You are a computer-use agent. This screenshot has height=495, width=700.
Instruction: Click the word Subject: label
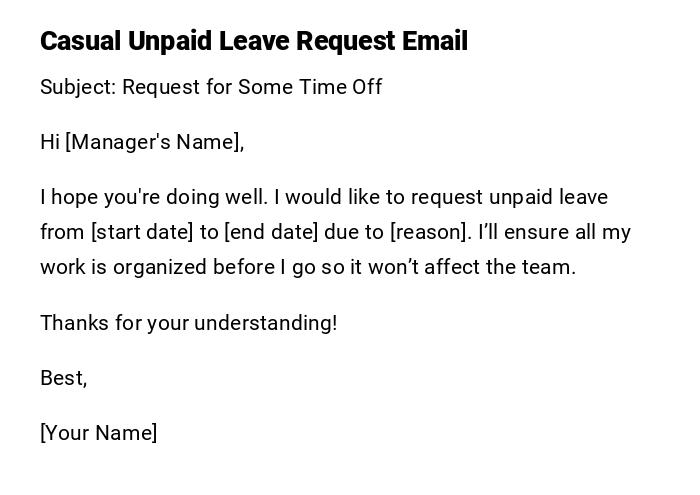point(78,87)
